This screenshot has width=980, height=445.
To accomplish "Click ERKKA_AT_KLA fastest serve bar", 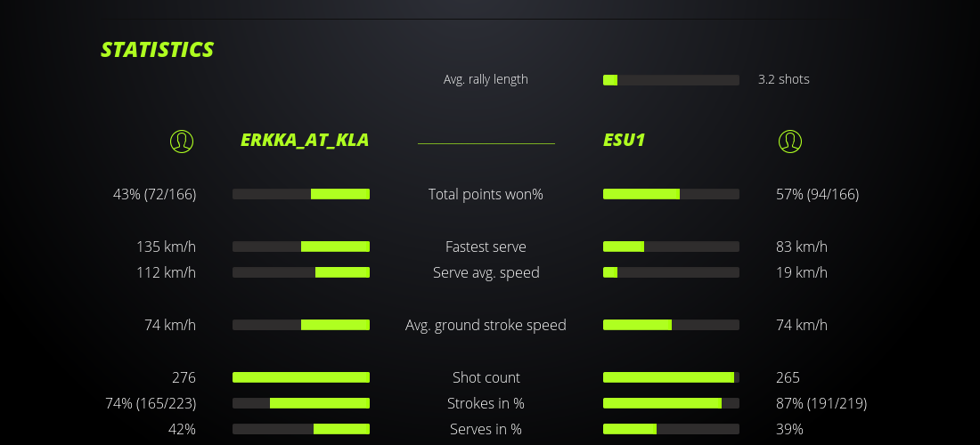I will click(x=301, y=247).
